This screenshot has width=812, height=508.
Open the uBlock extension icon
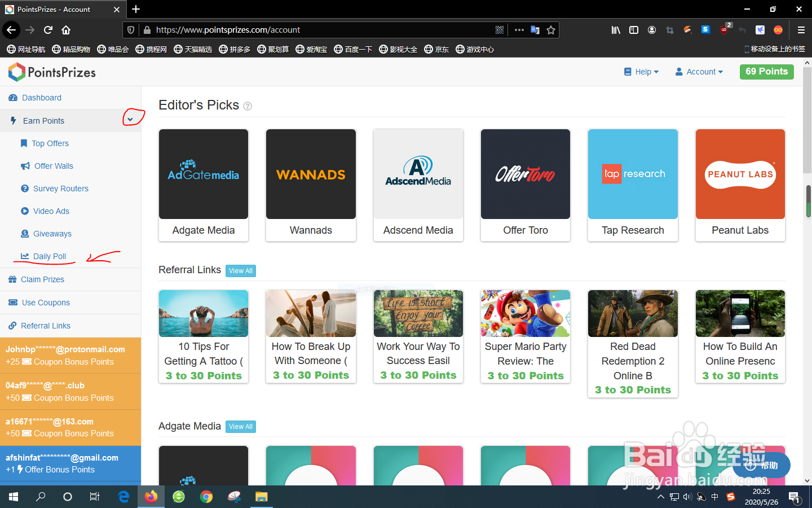coord(724,30)
